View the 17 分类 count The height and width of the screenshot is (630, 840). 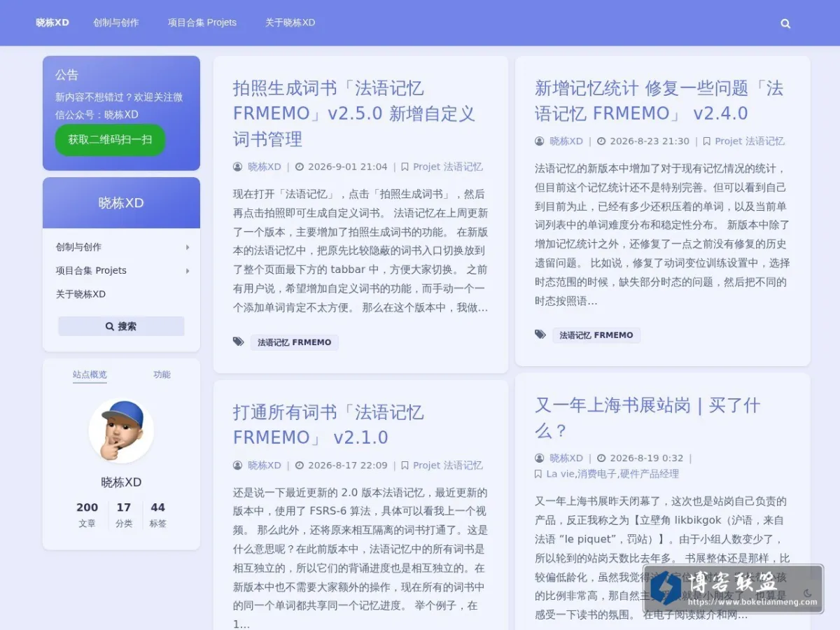click(x=124, y=514)
